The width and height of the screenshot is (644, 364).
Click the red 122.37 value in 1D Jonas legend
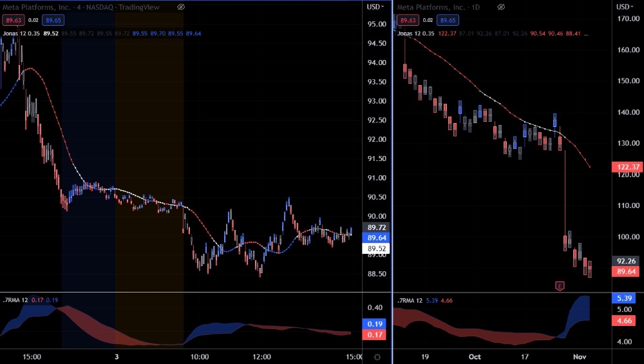448,34
